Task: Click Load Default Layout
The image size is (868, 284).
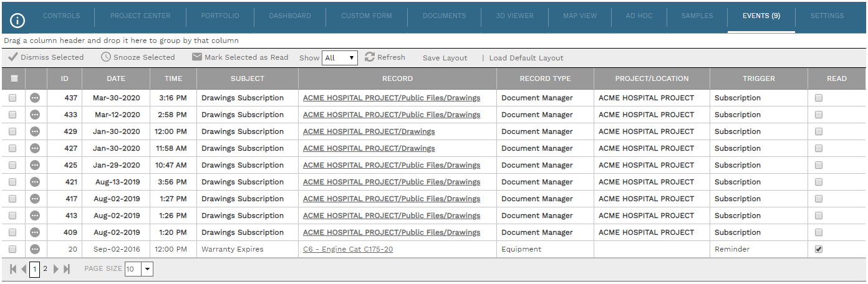Action: [526, 58]
